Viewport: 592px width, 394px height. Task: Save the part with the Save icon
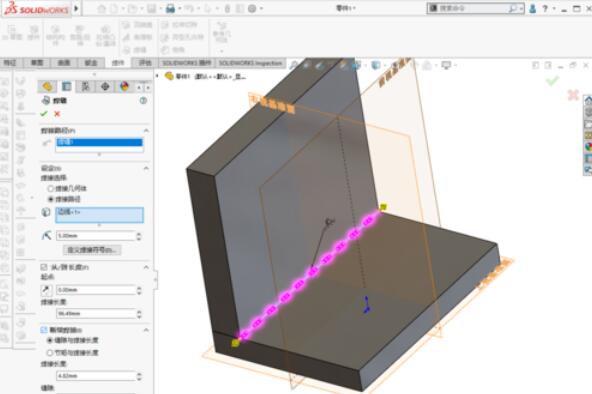click(151, 8)
